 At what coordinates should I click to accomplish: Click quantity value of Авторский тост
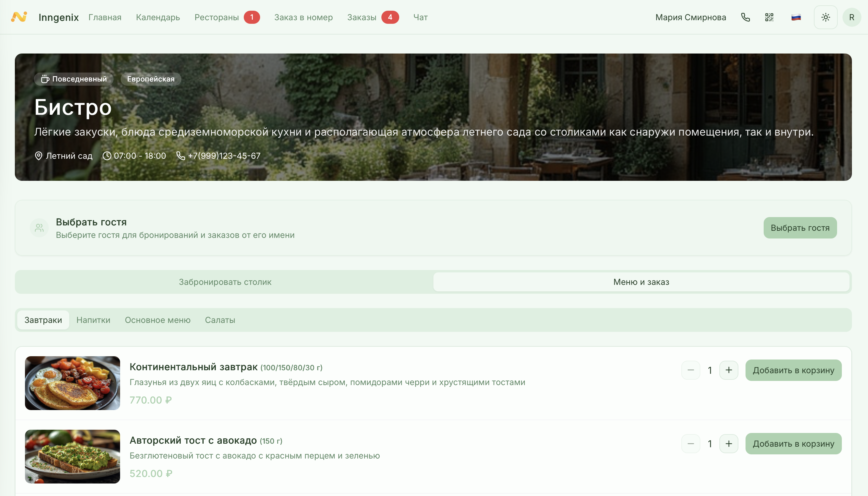coord(710,444)
